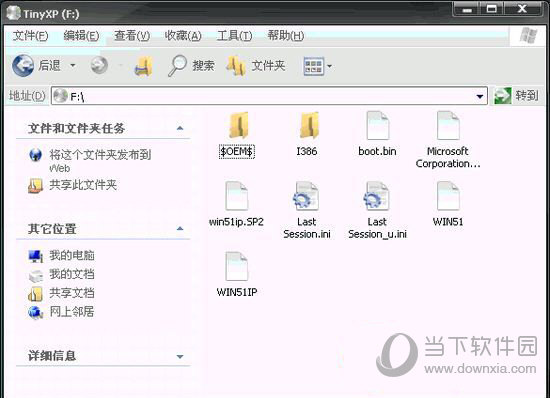Click the 后退 text label
The height and width of the screenshot is (398, 550).
(x=49, y=65)
